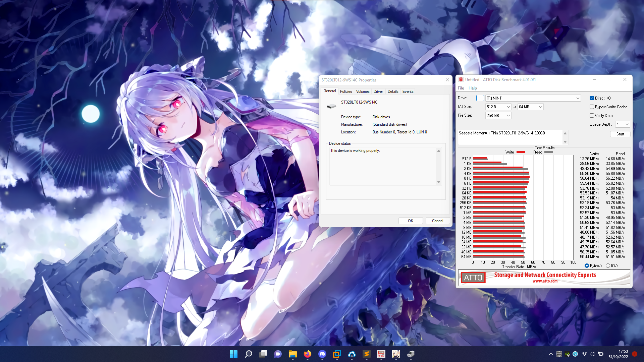This screenshot has width=644, height=362.
Task: Open the clock and date flyout
Action: [x=618, y=354]
